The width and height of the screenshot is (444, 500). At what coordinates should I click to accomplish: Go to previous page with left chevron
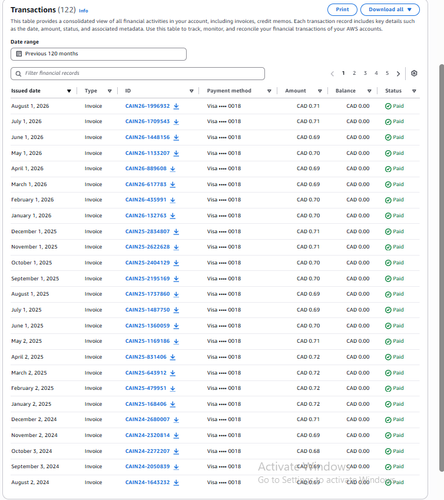point(332,74)
